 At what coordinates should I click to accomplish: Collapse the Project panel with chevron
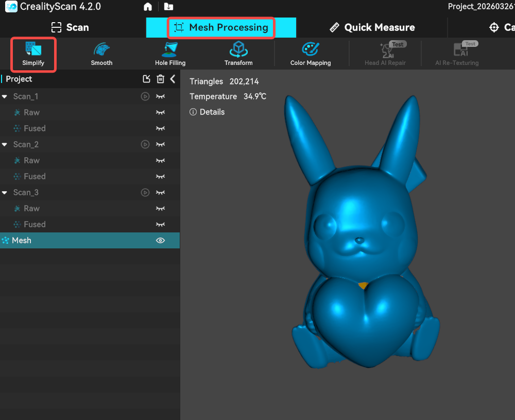click(173, 79)
